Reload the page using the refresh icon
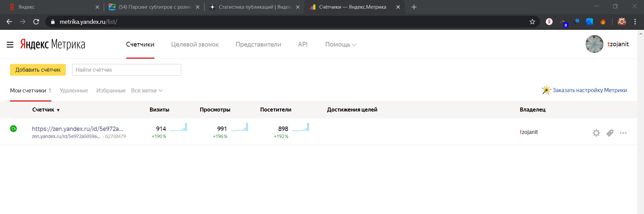The height and width of the screenshot is (214, 644). click(36, 22)
